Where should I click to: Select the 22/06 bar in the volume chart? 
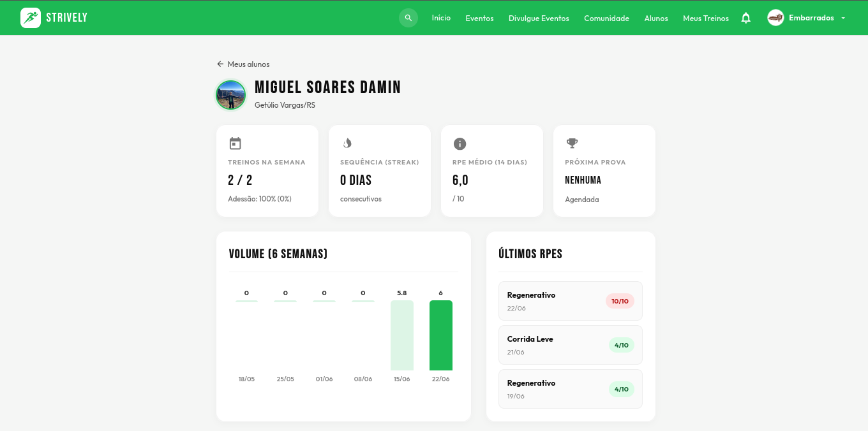441,335
